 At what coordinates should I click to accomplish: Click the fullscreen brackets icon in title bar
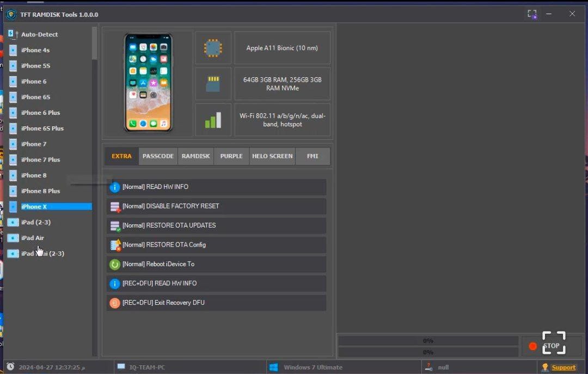(532, 14)
